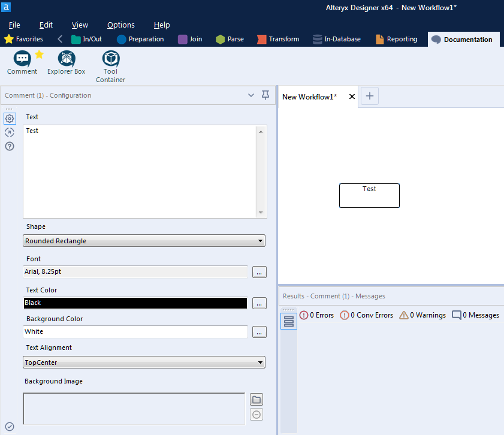Open the Background Image folder browse button
The height and width of the screenshot is (435, 504).
[x=256, y=399]
